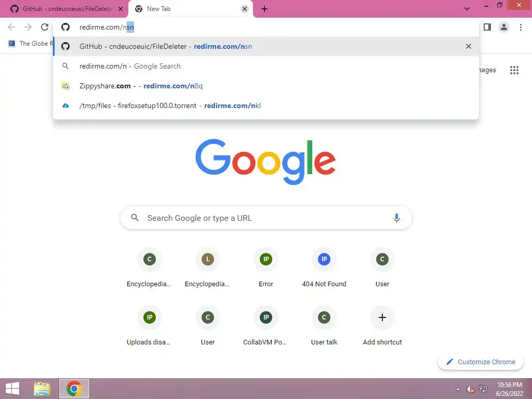
Task: Open the CollabVM Po... shortcut
Action: 266,326
